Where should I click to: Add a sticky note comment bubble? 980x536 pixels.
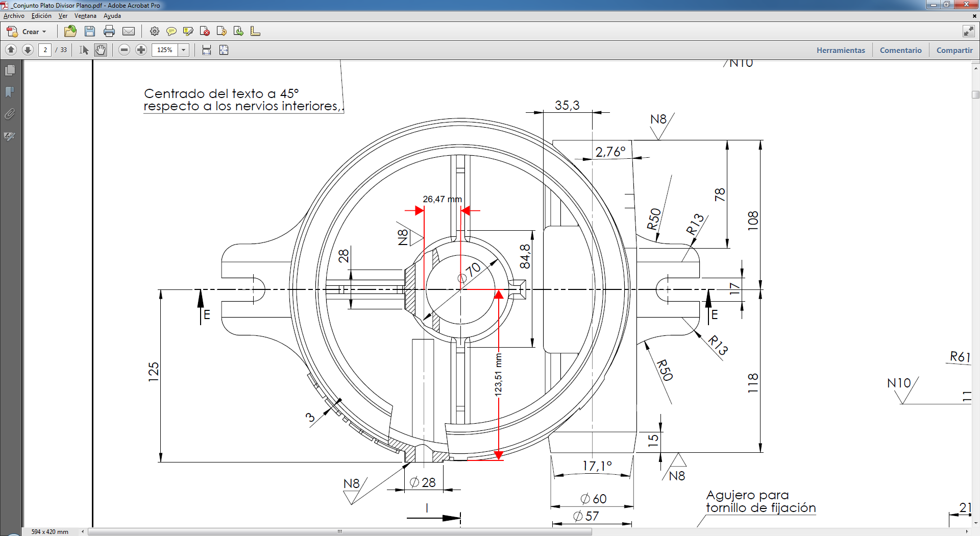tap(171, 32)
